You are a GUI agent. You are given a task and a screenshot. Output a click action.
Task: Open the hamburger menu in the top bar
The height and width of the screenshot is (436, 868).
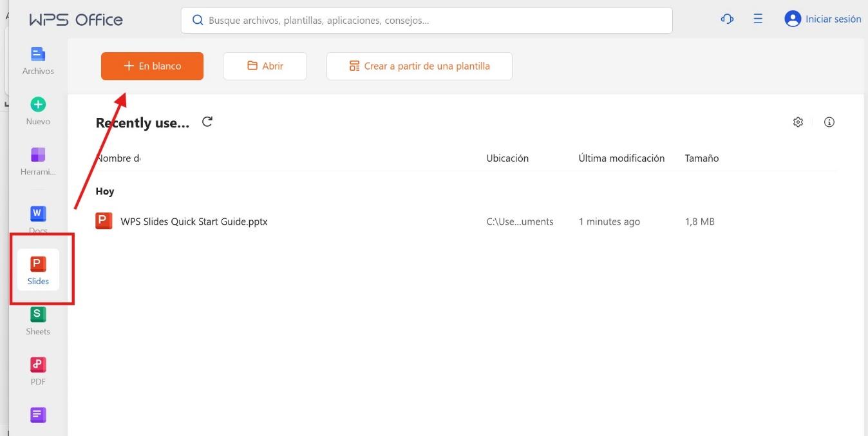[x=758, y=19]
